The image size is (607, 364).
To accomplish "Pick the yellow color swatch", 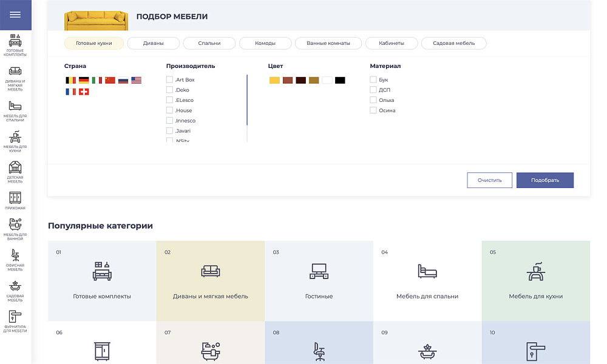I will [x=274, y=80].
